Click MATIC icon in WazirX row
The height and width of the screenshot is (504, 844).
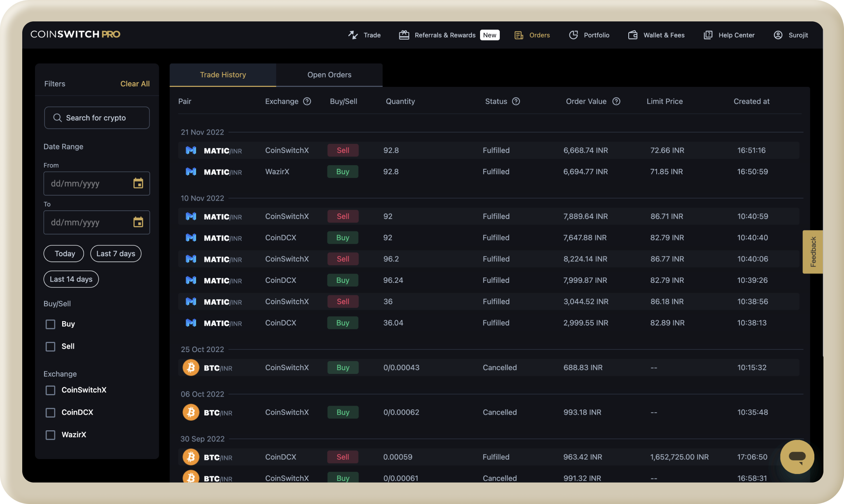pos(191,172)
